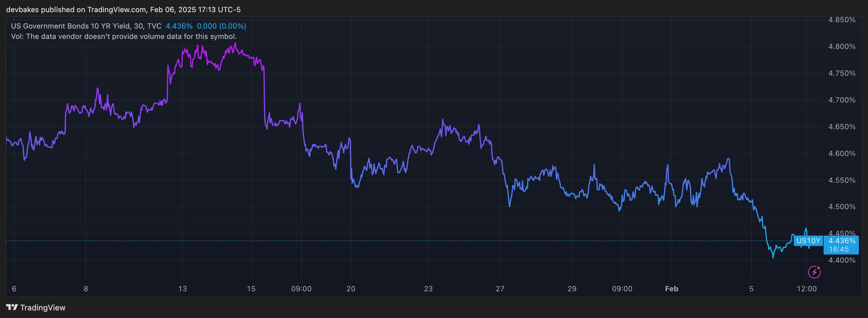Image resolution: width=868 pixels, height=318 pixels.
Task: Click the Feb label on time axis
Action: (672, 289)
